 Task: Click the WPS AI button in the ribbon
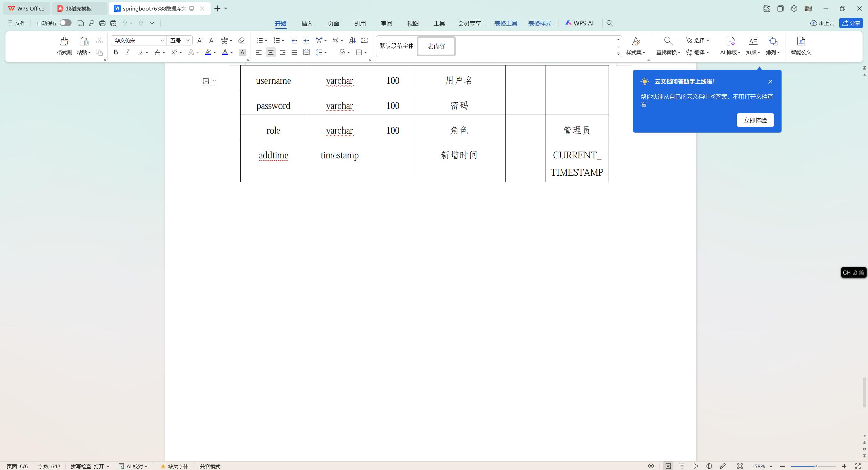tap(579, 23)
